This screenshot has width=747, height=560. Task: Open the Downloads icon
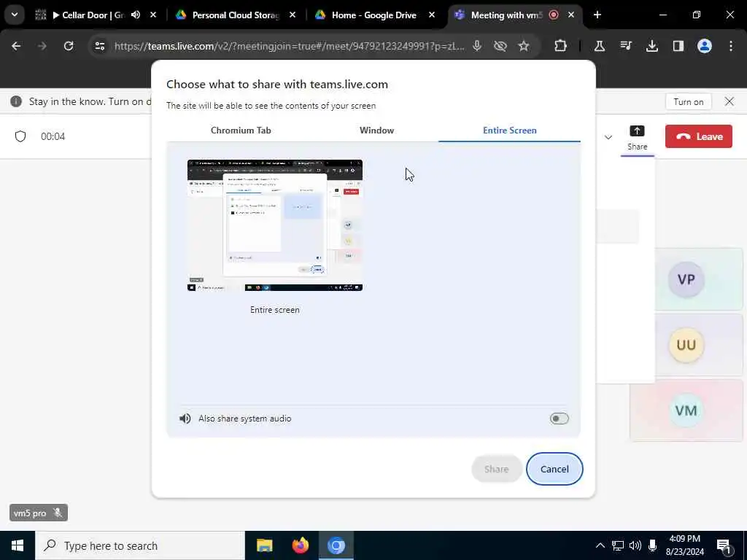651,46
